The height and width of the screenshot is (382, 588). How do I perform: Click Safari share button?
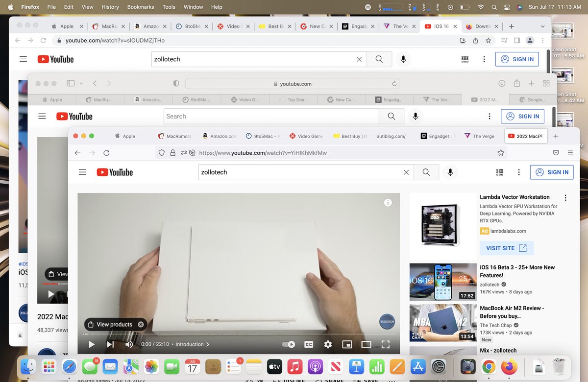tap(516, 84)
